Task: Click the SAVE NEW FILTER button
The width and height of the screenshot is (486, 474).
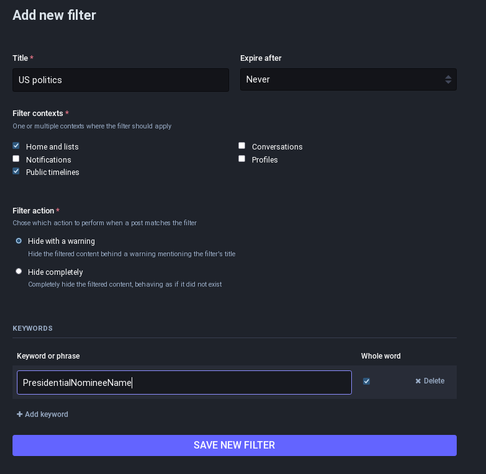Action: (x=235, y=445)
